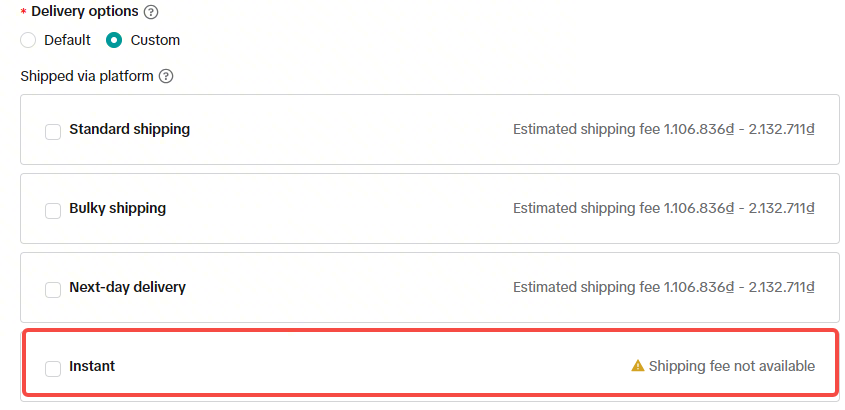The image size is (845, 410).
Task: Click the Shipping fee not available message
Action: [732, 366]
